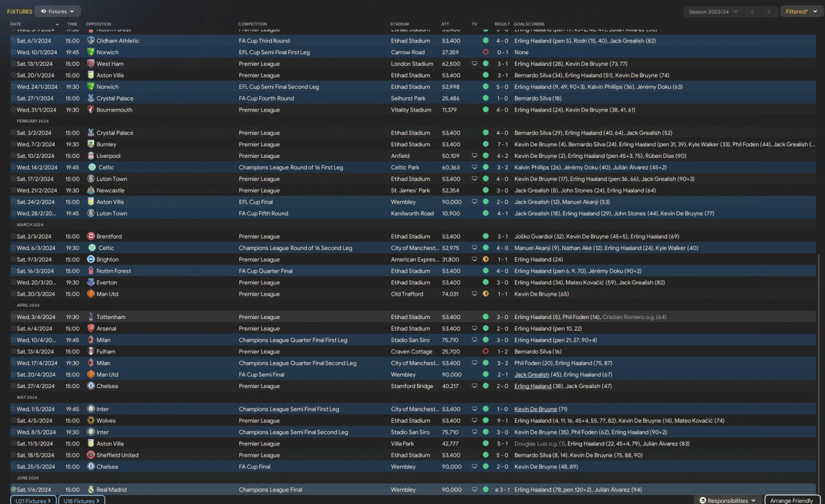Open Jack Grealish link in FA Cup Semi Final row

532,374
